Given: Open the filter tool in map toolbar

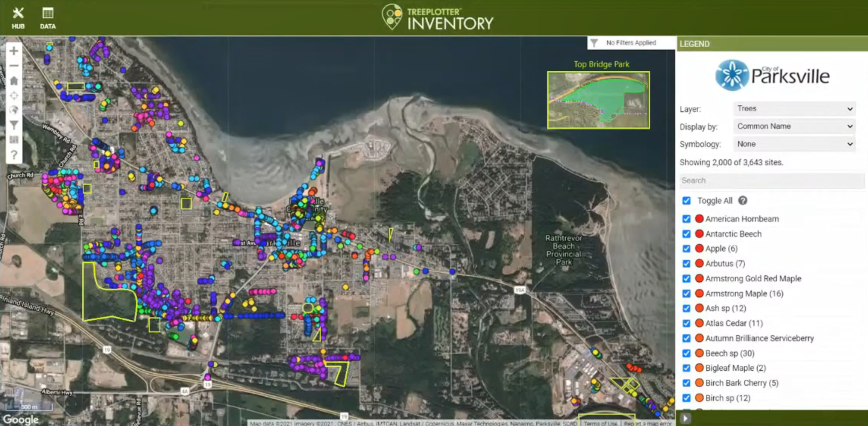Looking at the screenshot, I should (14, 125).
